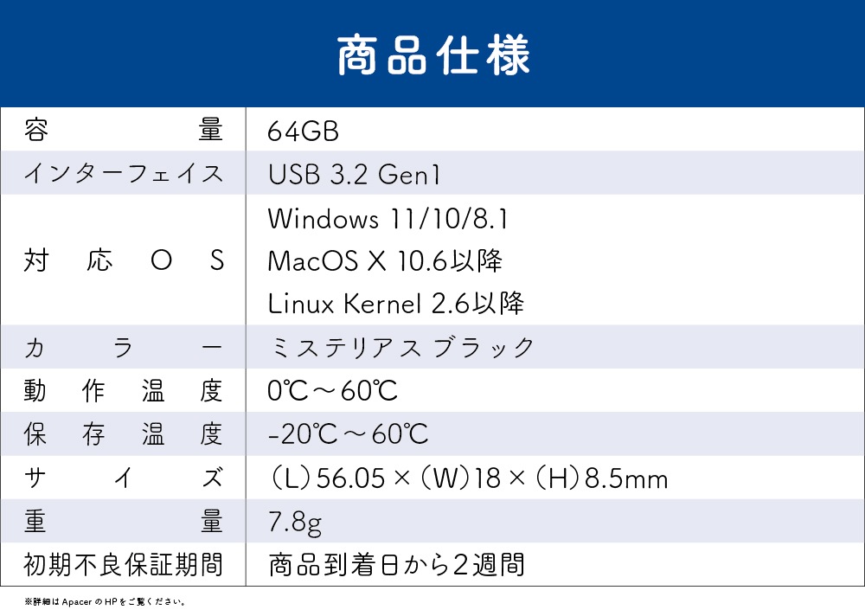
Task: Click the 商品到着日から2週間 warranty value
Action: (396, 566)
